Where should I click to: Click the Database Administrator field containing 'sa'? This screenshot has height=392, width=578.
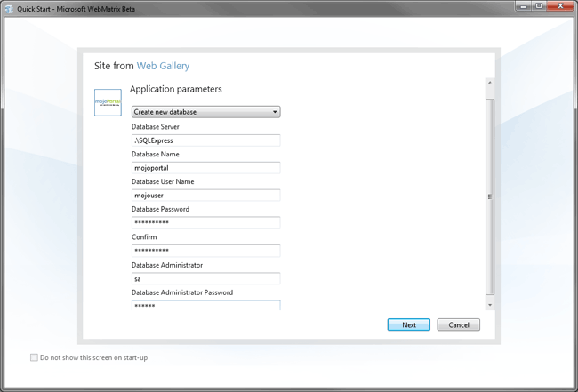[205, 278]
